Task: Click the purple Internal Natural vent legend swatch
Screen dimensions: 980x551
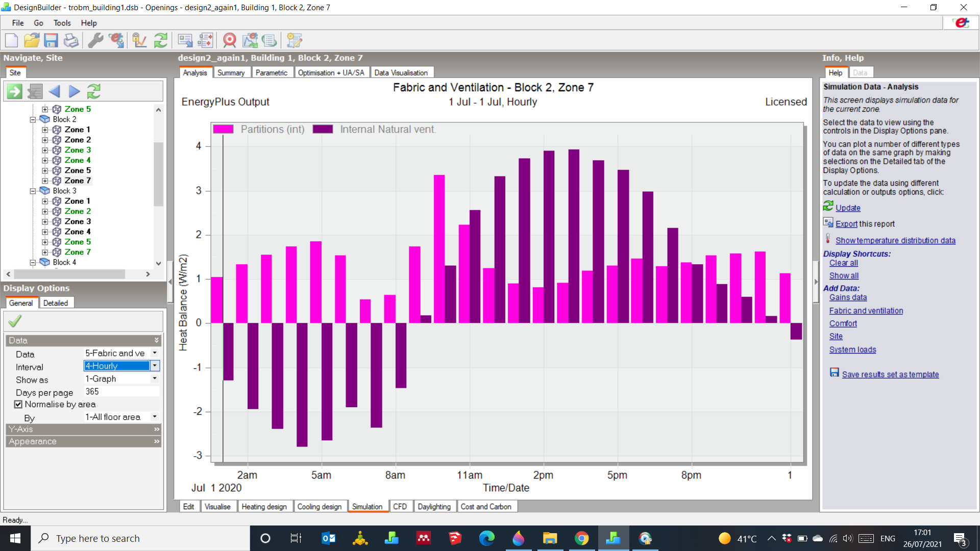Action: point(323,129)
